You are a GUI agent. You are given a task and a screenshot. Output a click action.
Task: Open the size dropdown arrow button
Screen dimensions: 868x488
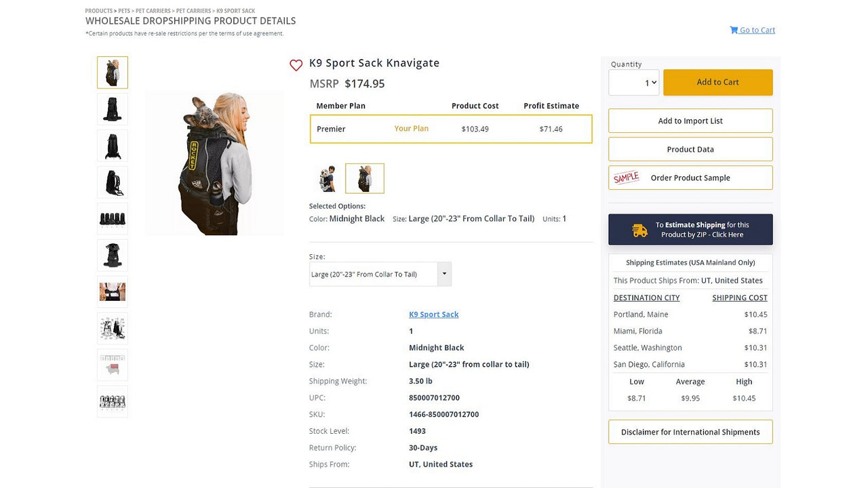click(444, 274)
